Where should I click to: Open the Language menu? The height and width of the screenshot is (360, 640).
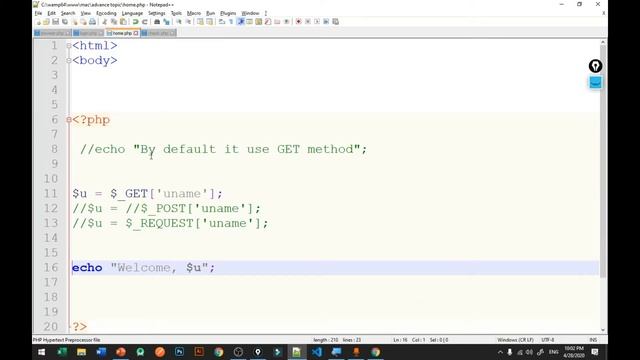point(132,13)
